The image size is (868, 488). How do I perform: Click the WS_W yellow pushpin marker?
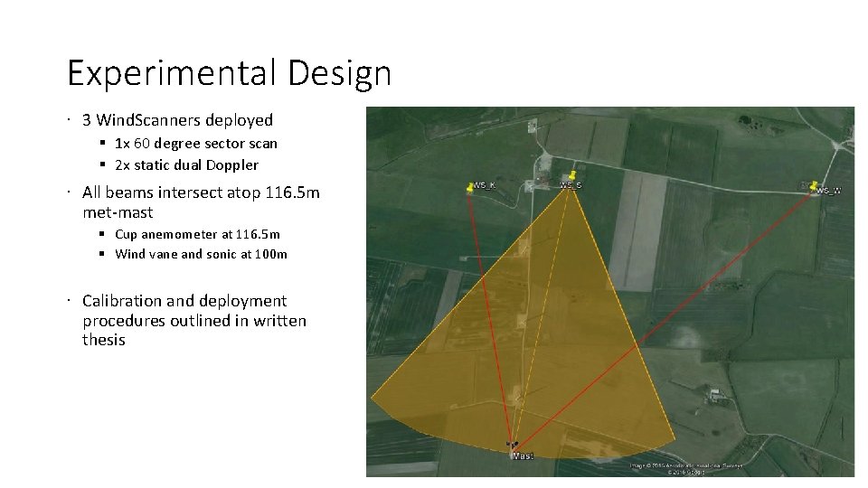(x=814, y=186)
